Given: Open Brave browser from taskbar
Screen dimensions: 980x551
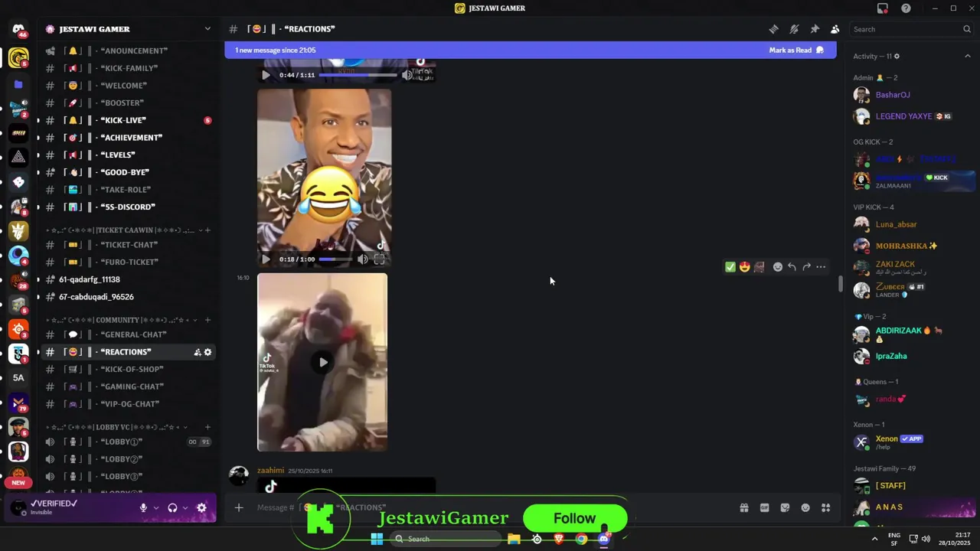Looking at the screenshot, I should 559,539.
